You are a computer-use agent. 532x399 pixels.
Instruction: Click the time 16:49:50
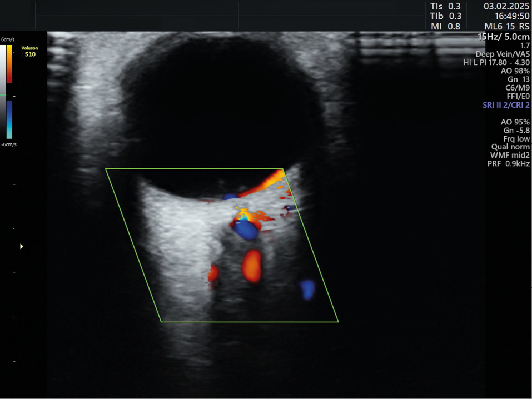tap(511, 16)
